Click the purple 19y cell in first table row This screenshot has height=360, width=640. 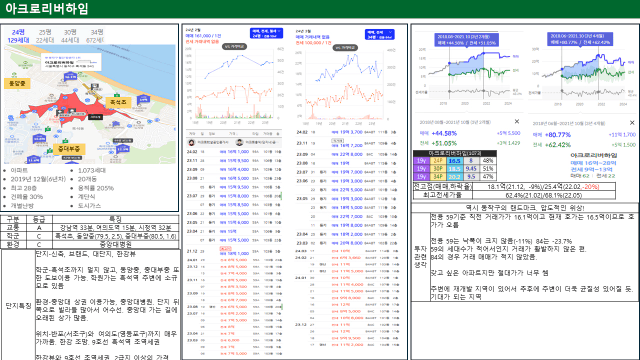(421, 161)
